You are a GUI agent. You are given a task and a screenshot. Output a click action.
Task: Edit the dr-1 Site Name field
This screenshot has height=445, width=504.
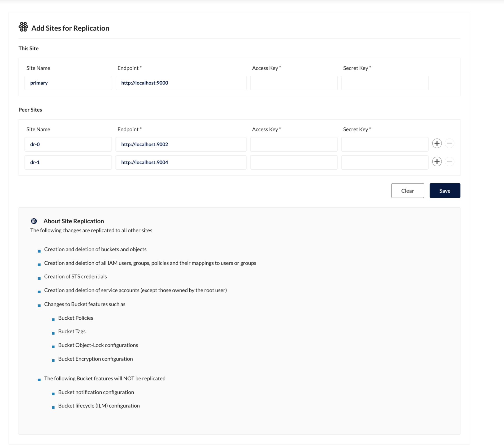(68, 162)
